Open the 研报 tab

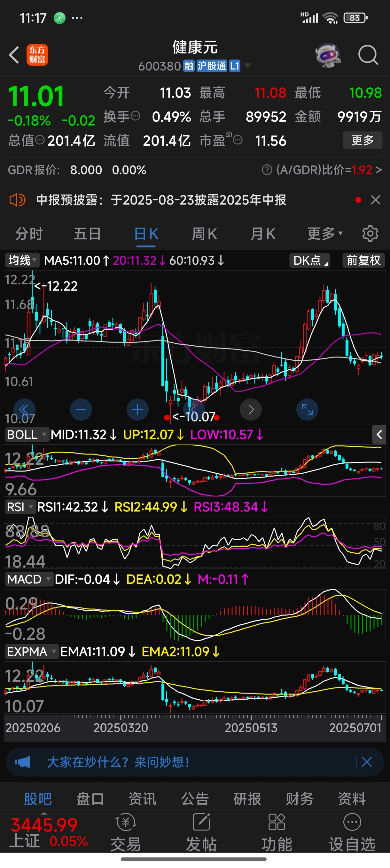click(247, 799)
